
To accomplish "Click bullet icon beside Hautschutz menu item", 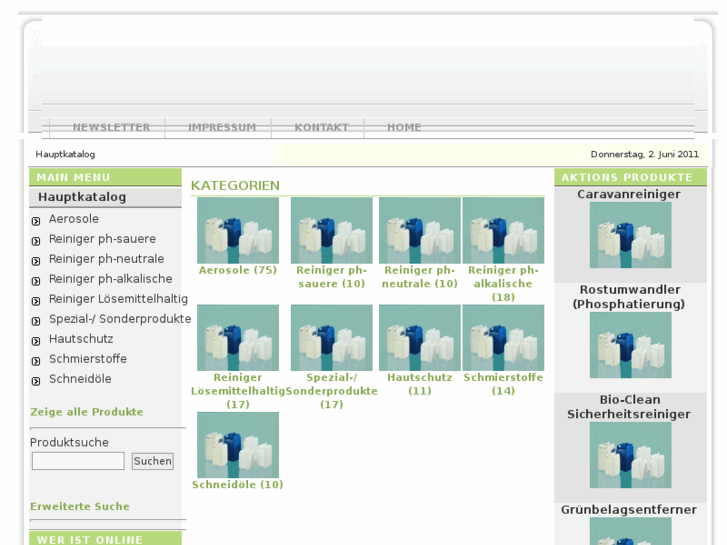I will pos(36,340).
